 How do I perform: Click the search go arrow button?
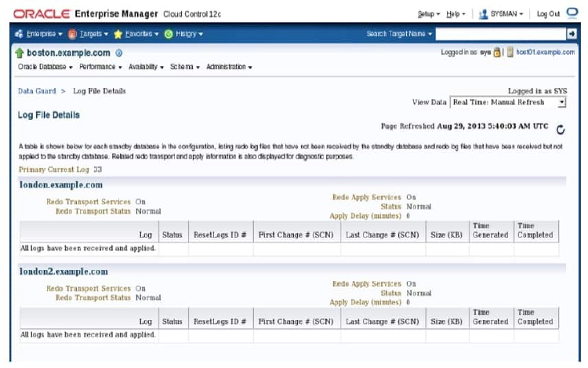coord(572,34)
